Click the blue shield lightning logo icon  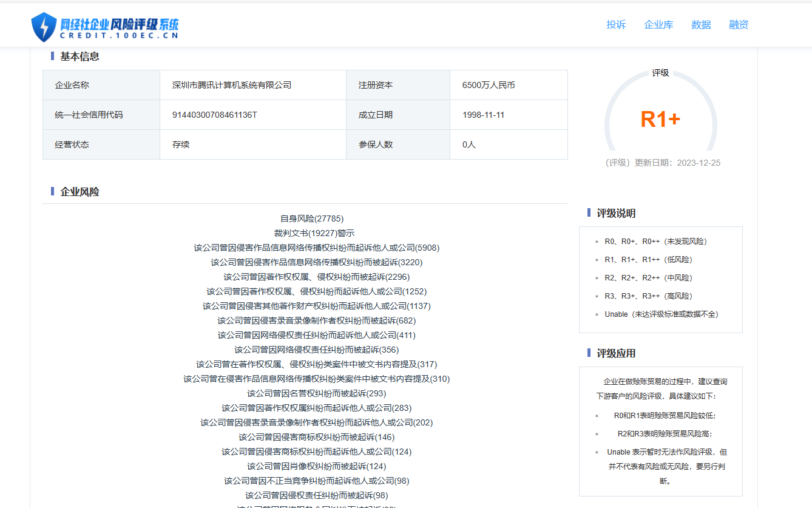coord(44,27)
